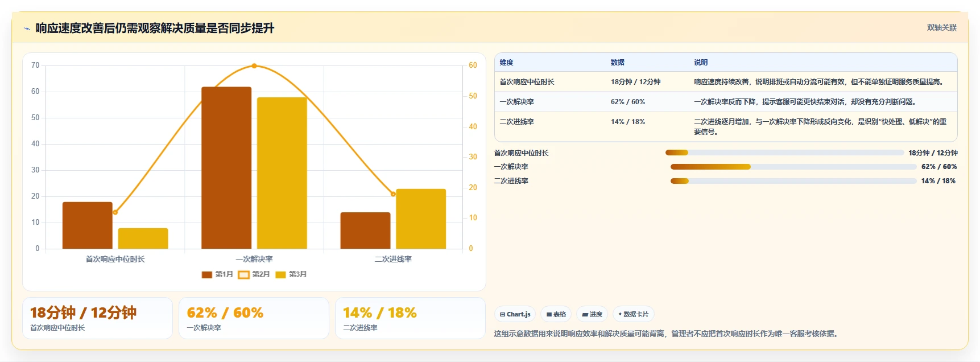Viewport: 980px width, 362px height.
Task: Click the line peak point above 一次解决率
Action: pos(254,66)
